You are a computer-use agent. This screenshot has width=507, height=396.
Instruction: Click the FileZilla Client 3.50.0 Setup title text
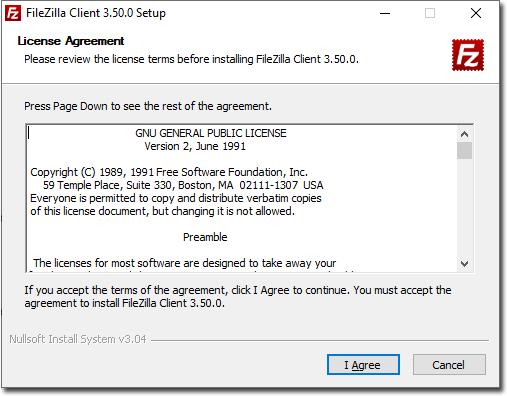click(96, 13)
